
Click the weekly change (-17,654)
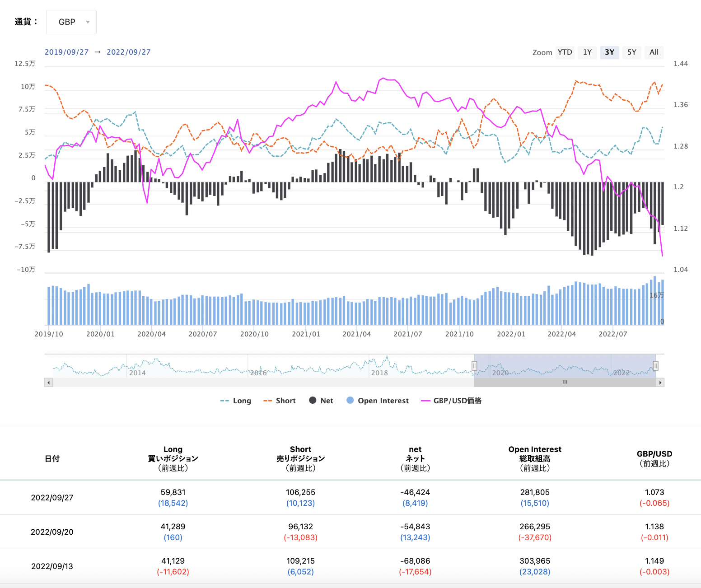[415, 572]
